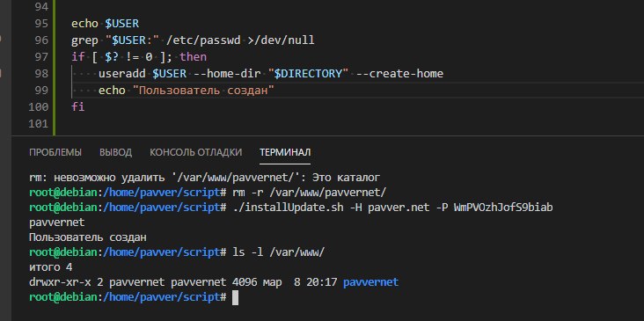Click 'drwxr-xr-x' permissions in listing
This screenshot has height=321, width=644.
[x=60, y=282]
